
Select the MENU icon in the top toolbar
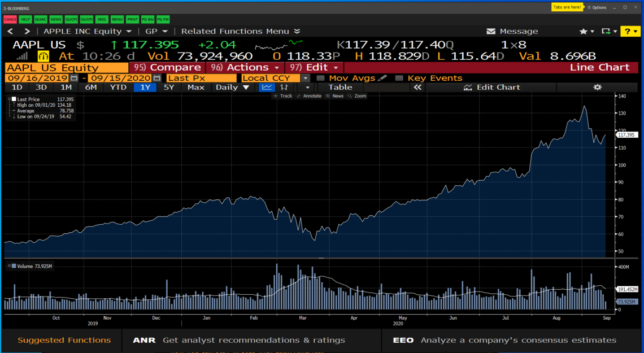tap(116, 19)
